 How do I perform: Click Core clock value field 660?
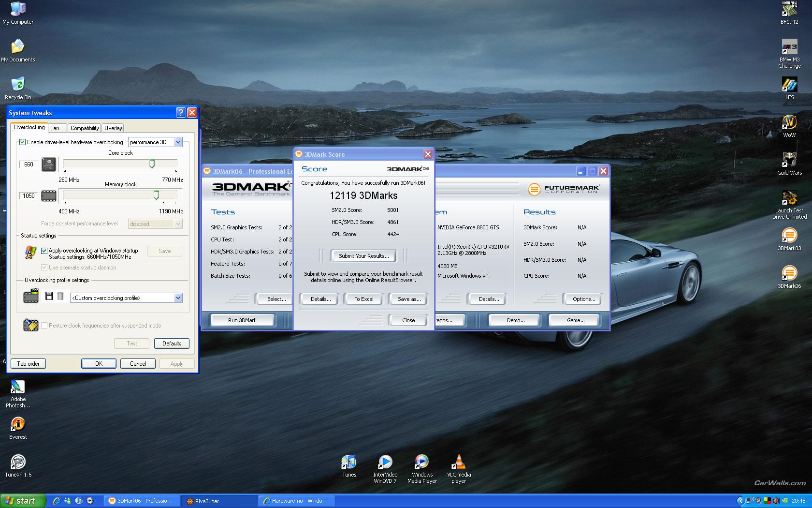29,164
